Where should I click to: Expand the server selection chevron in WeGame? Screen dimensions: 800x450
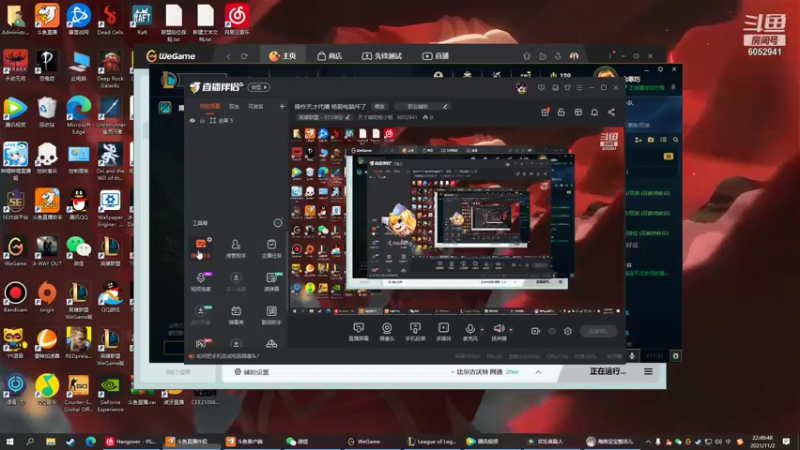538,372
